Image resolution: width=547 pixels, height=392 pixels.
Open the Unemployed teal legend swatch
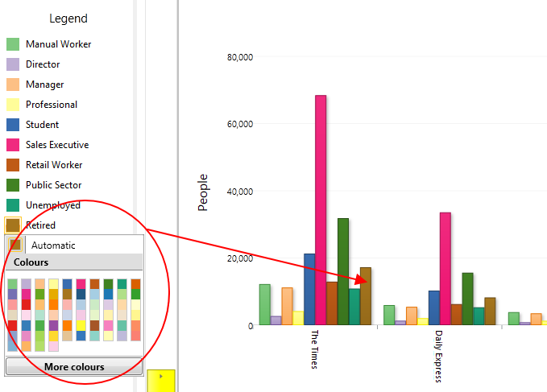13,205
